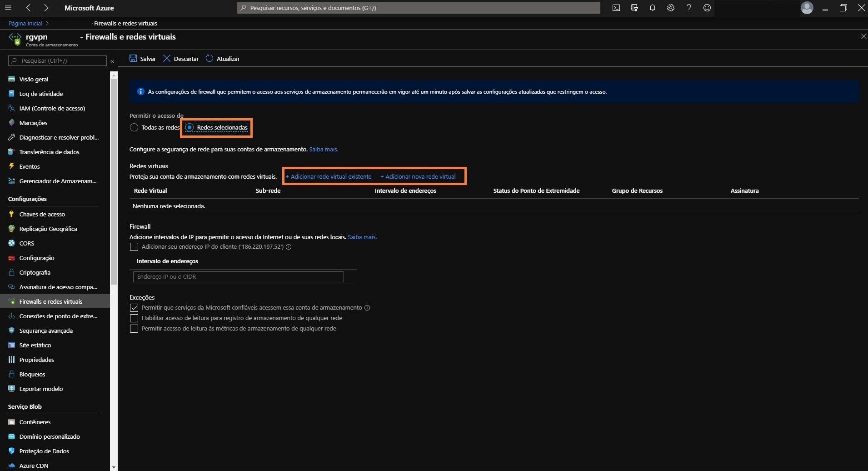The image size is (868, 471).
Task: Open the user account avatar
Action: coord(807,8)
